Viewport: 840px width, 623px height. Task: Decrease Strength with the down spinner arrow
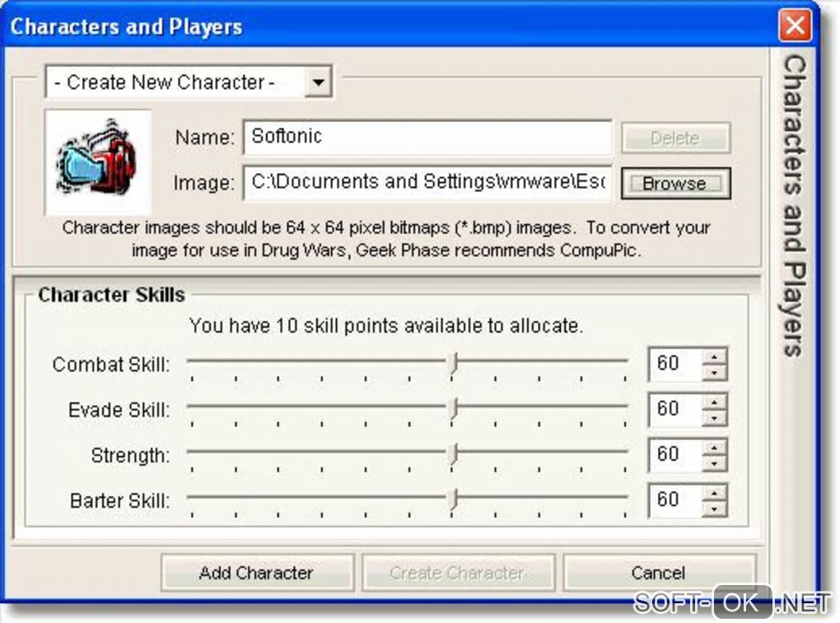tap(714, 463)
